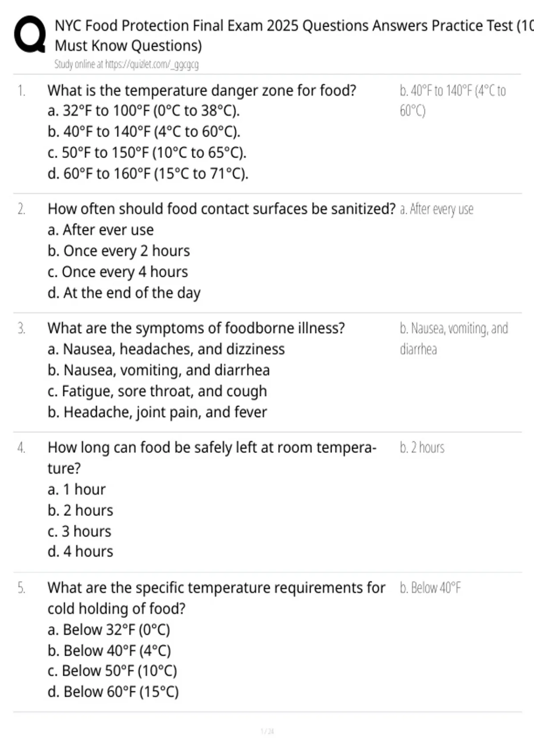This screenshot has height=756, width=534.
Task: Select 'Nausea, vomiting, and diarrhea' option
Action: tap(158, 370)
